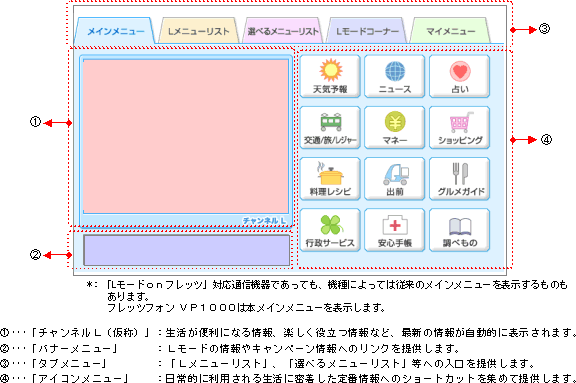Choose the 交通/旅/レジャー train icon

(x=330, y=127)
